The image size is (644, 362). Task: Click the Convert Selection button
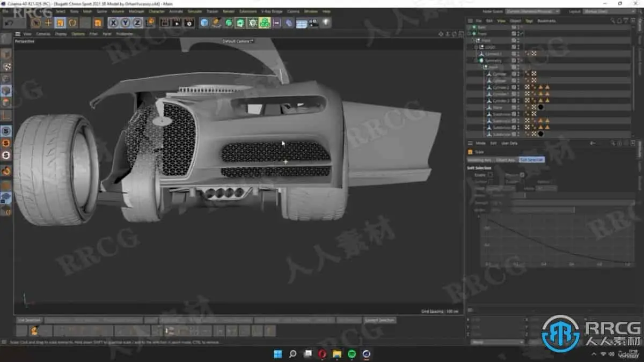tap(379, 320)
